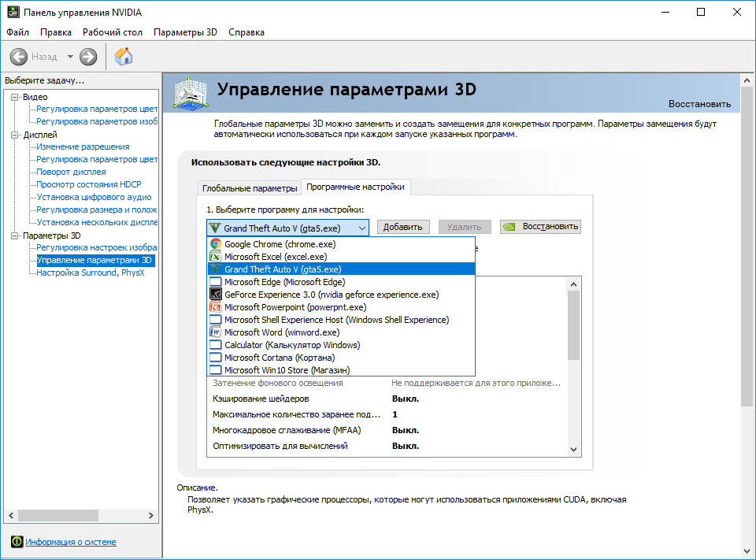The height and width of the screenshot is (560, 756).
Task: Open the home page house icon
Action: (x=124, y=57)
